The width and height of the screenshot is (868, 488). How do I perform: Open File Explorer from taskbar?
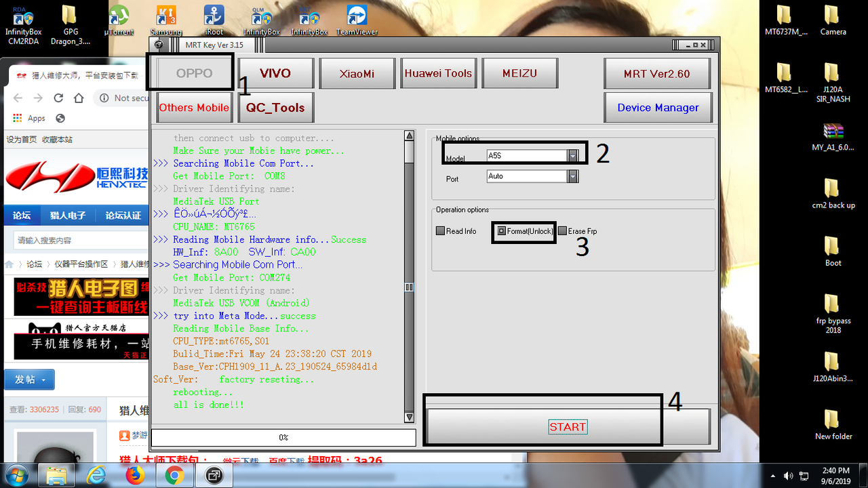tap(57, 475)
